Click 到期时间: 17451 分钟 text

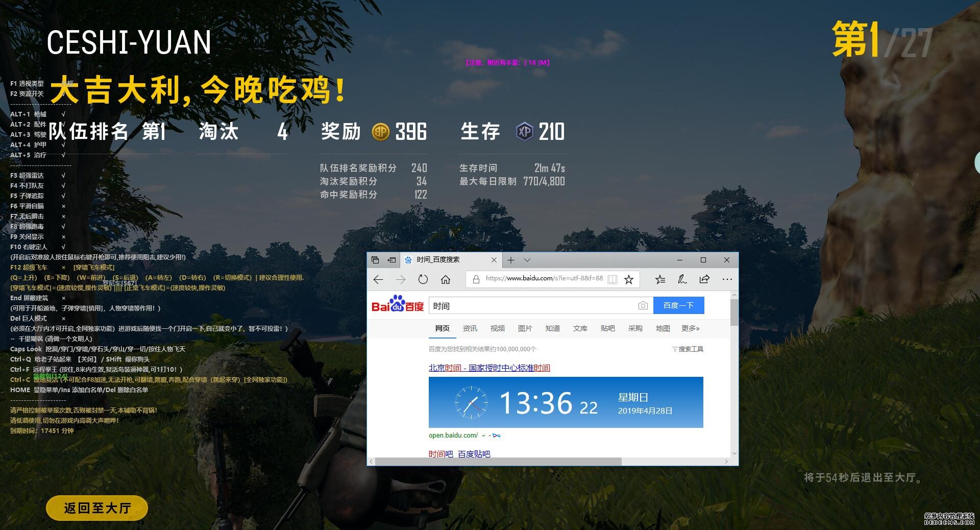click(x=42, y=430)
